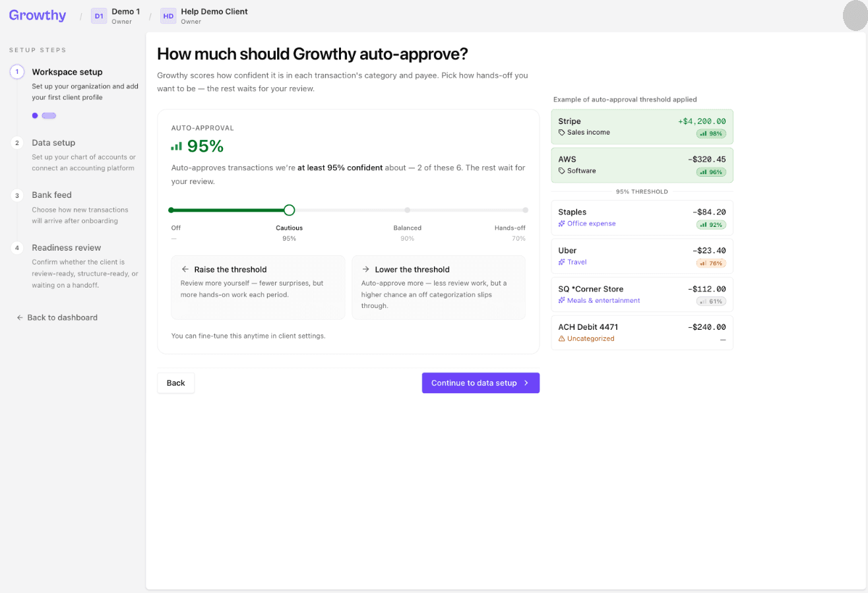This screenshot has width=868, height=593.
Task: Go to step 1 Workspace setup
Action: point(74,84)
